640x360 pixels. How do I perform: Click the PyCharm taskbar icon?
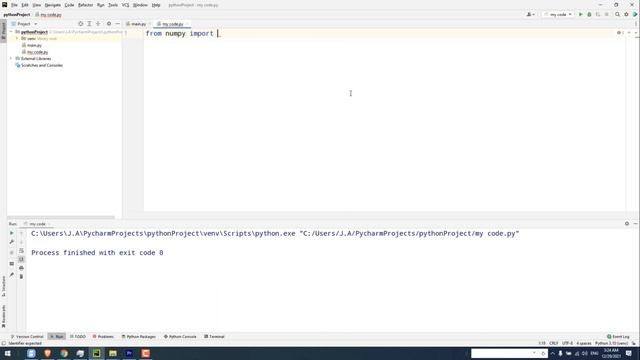[96, 353]
